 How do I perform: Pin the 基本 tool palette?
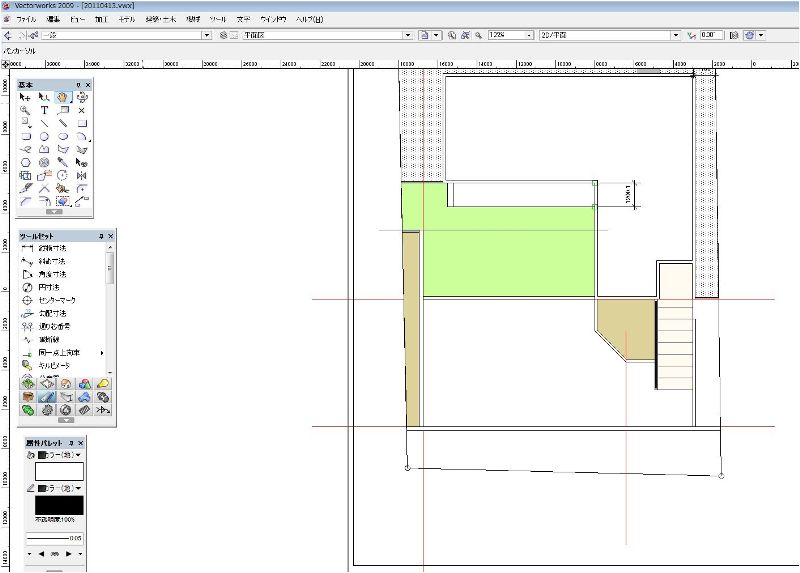[x=79, y=85]
